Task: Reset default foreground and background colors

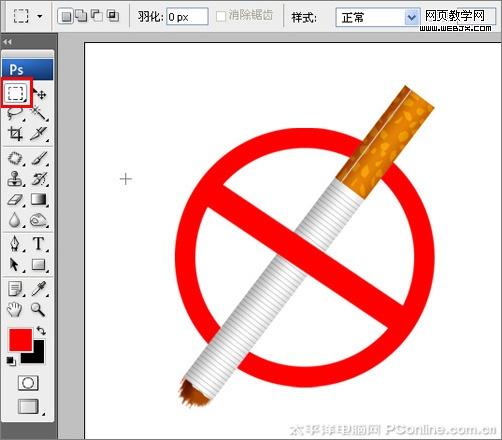Action: (11, 361)
